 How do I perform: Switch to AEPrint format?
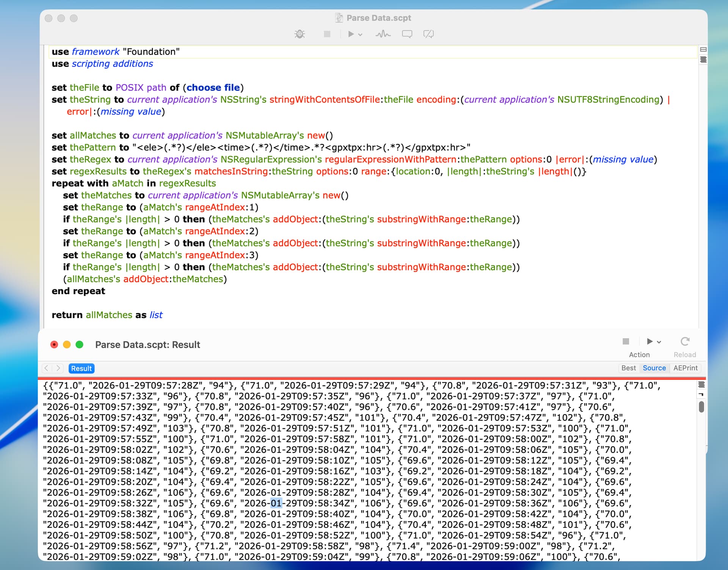tap(685, 368)
